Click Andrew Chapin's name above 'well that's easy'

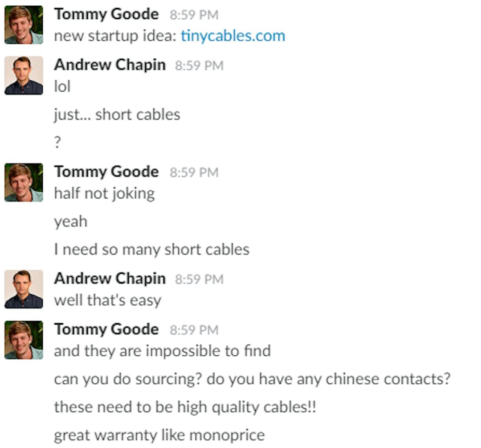[x=111, y=279]
